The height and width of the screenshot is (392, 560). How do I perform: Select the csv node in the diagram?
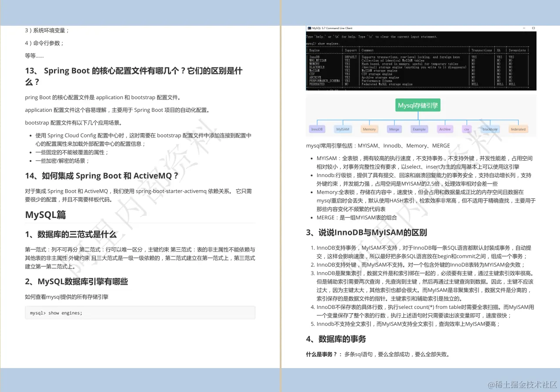pos(466,129)
